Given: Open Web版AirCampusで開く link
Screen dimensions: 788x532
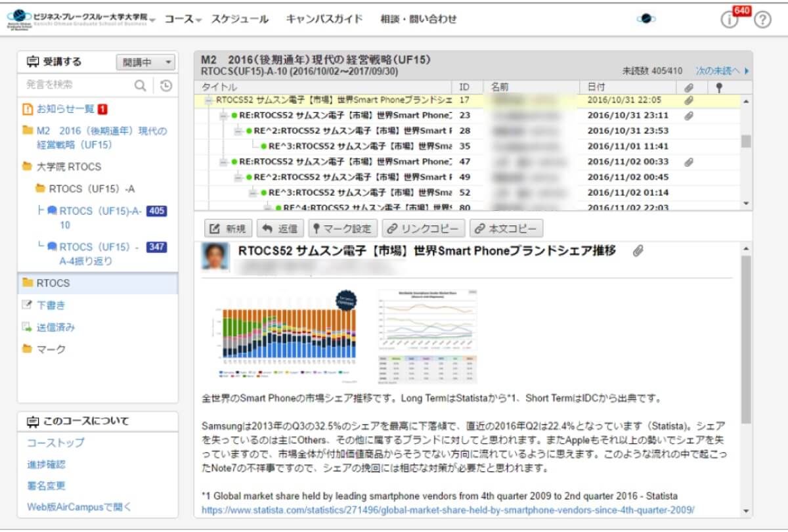Looking at the screenshot, I should pyautogui.click(x=79, y=507).
